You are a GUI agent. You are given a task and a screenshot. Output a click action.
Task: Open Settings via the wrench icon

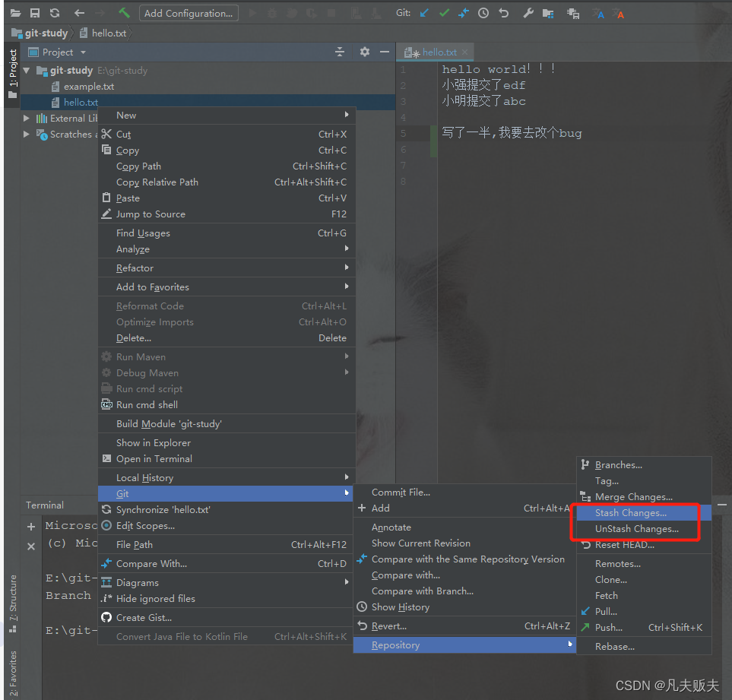528,13
